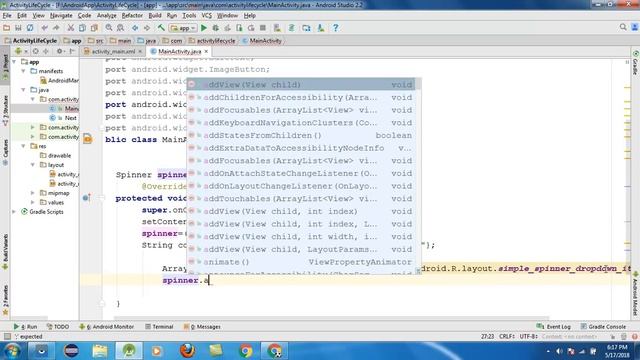The image size is (640, 360).
Task: Navigate back with the left arrow icon
Action: [135, 28]
